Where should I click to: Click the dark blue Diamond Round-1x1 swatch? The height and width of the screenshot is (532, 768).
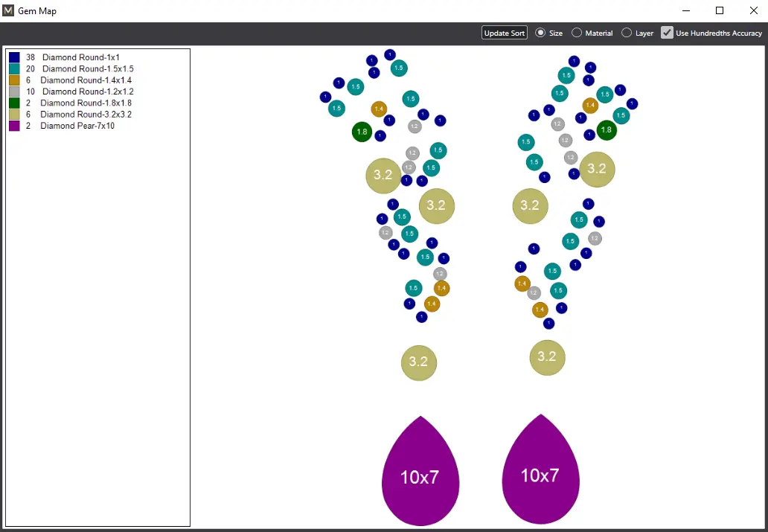pos(14,57)
